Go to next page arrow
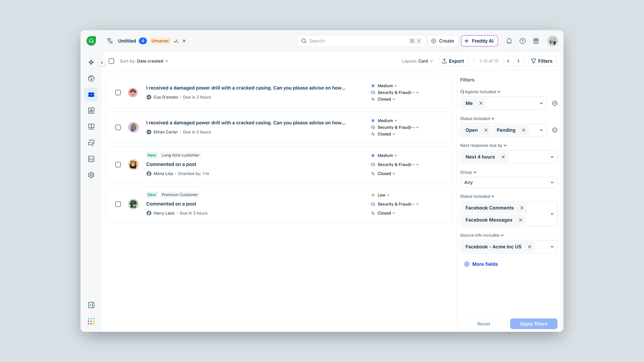Image resolution: width=644 pixels, height=362 pixels. tap(518, 61)
